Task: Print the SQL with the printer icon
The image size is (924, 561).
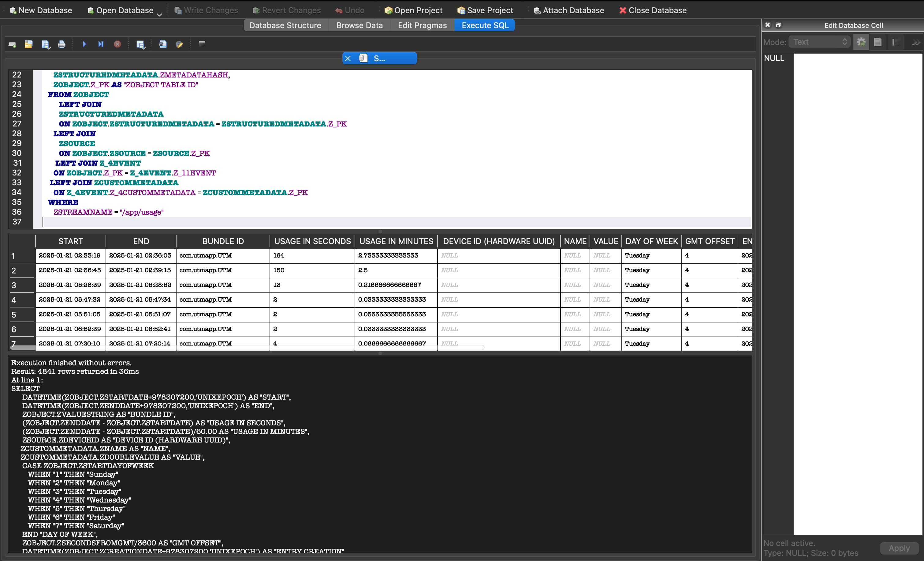Action: tap(62, 44)
